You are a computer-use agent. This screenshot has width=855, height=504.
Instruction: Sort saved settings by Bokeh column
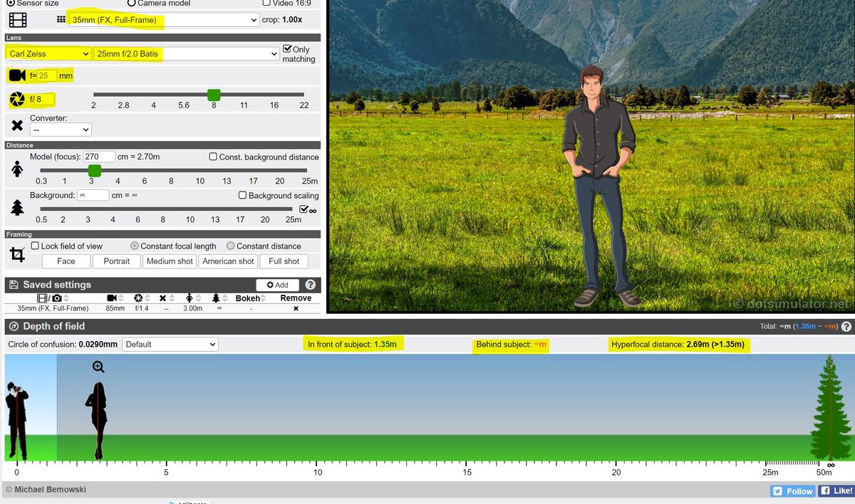[x=248, y=298]
